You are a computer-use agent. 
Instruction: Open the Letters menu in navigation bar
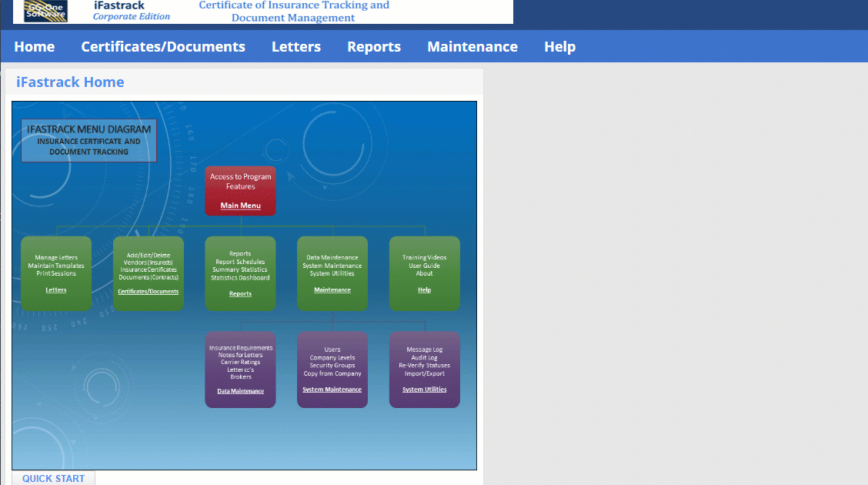(296, 46)
